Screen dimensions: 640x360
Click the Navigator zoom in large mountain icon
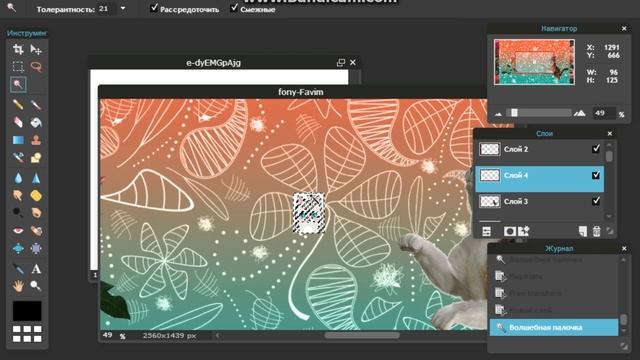(x=580, y=113)
